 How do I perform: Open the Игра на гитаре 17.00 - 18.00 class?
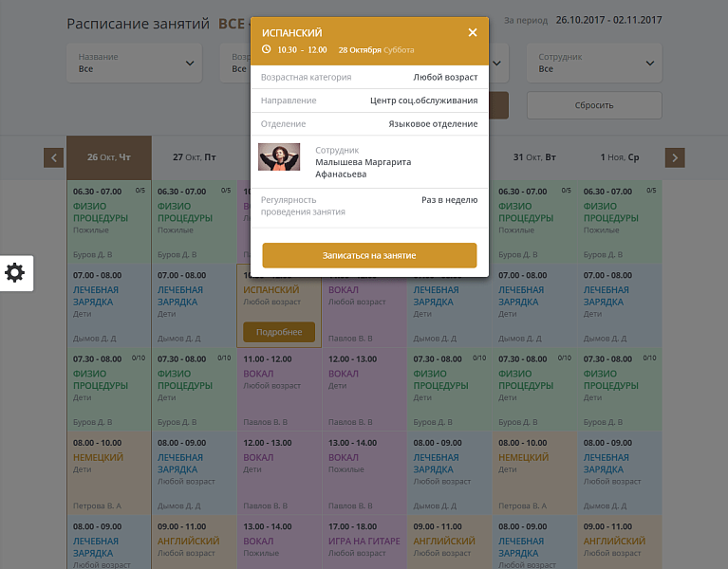(x=364, y=542)
